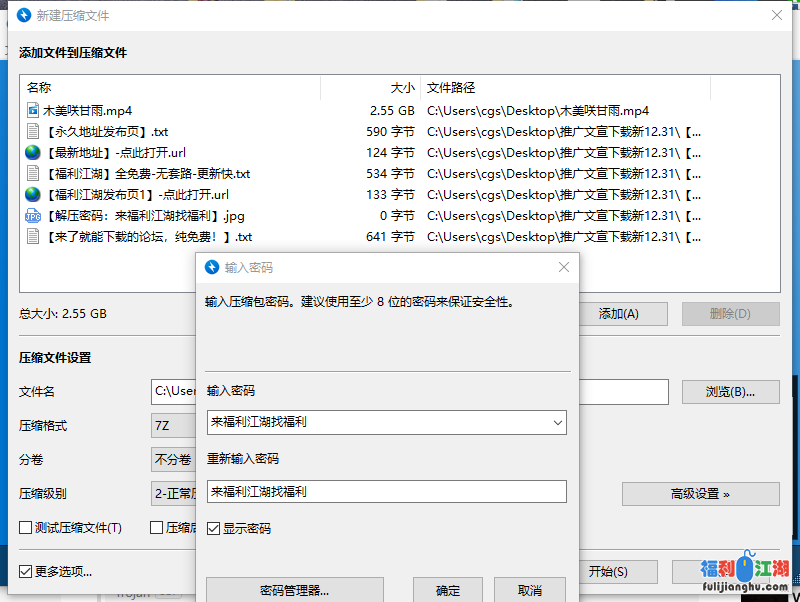This screenshot has width=800, height=602.
Task: Select the 木美咲甘雨.mp4 video file icon
Action: (33, 111)
